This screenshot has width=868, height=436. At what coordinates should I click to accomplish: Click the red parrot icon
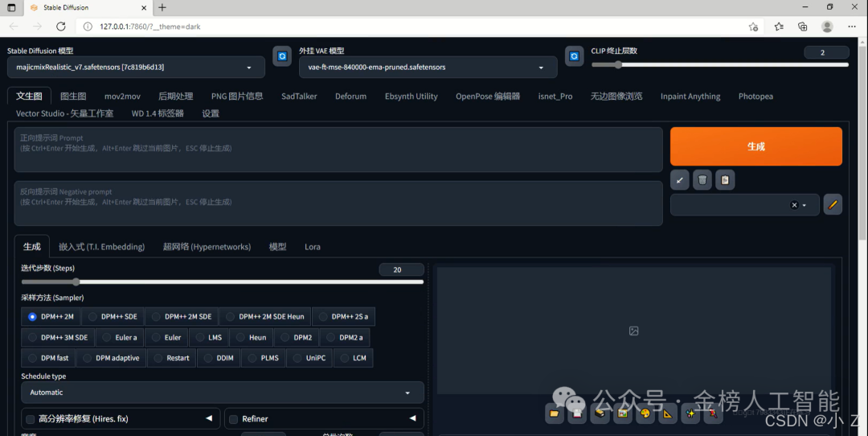713,413
